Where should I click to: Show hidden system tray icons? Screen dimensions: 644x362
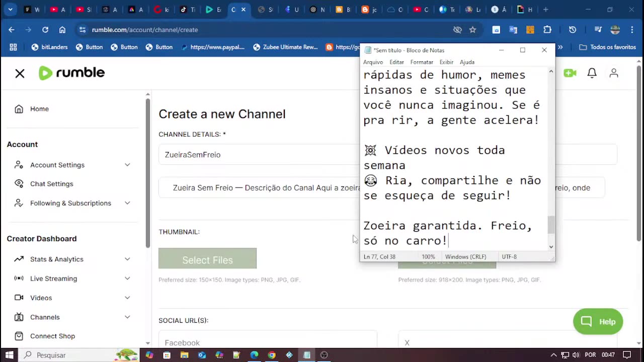pos(553,355)
